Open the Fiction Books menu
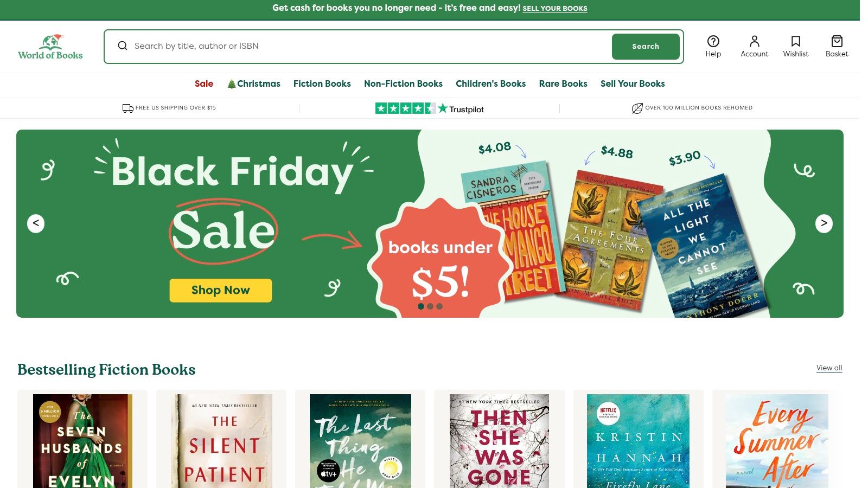Screen dimensions: 868x488 322,84
